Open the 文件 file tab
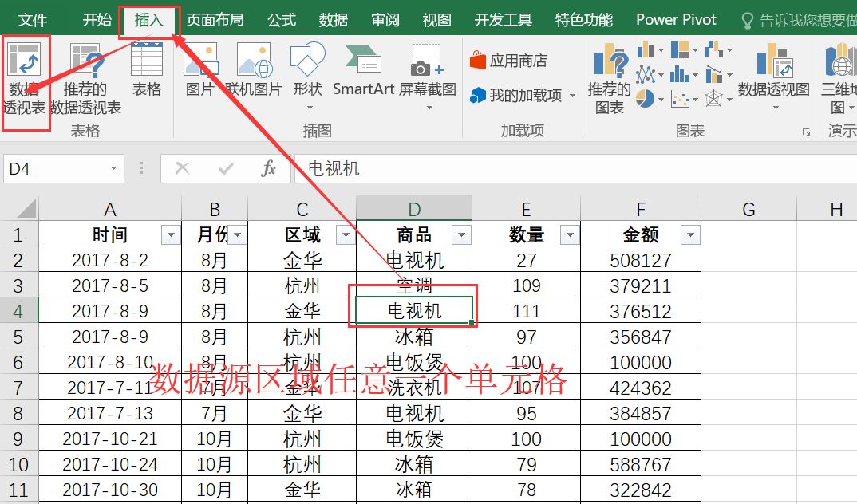The image size is (857, 504). coord(33,20)
